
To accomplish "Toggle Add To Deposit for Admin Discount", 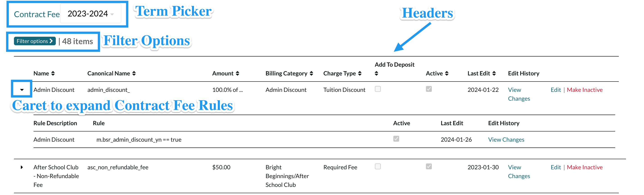I will pos(378,89).
